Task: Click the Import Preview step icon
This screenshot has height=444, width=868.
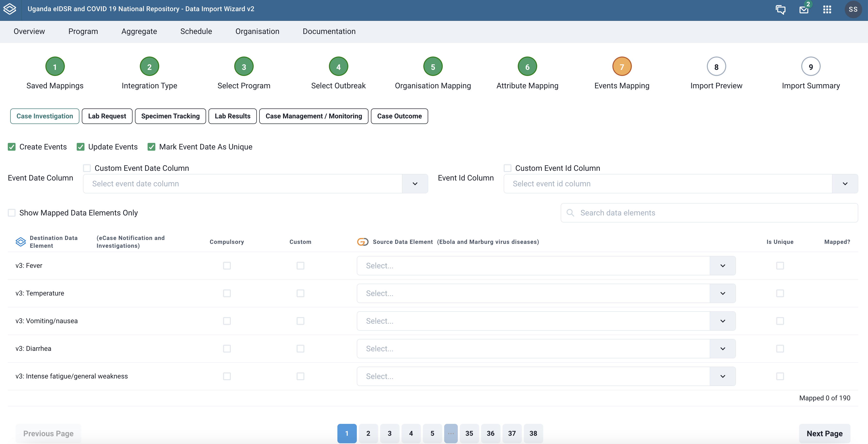Action: pyautogui.click(x=716, y=67)
